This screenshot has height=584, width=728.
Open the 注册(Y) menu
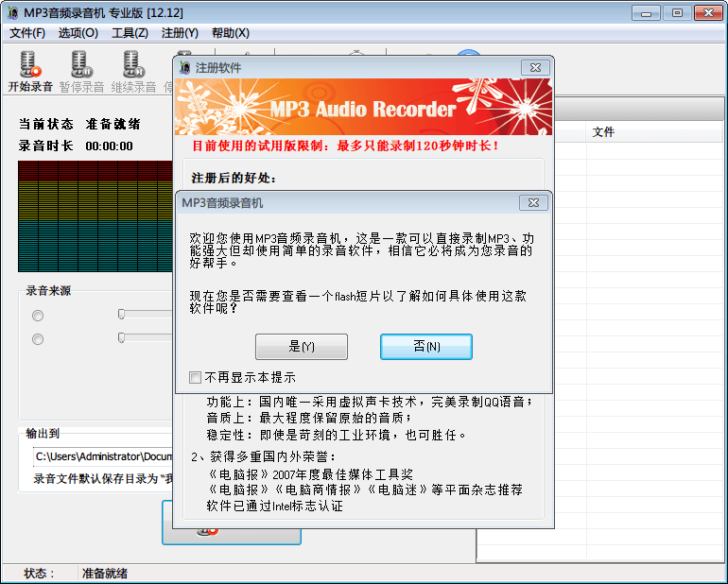coord(180,33)
